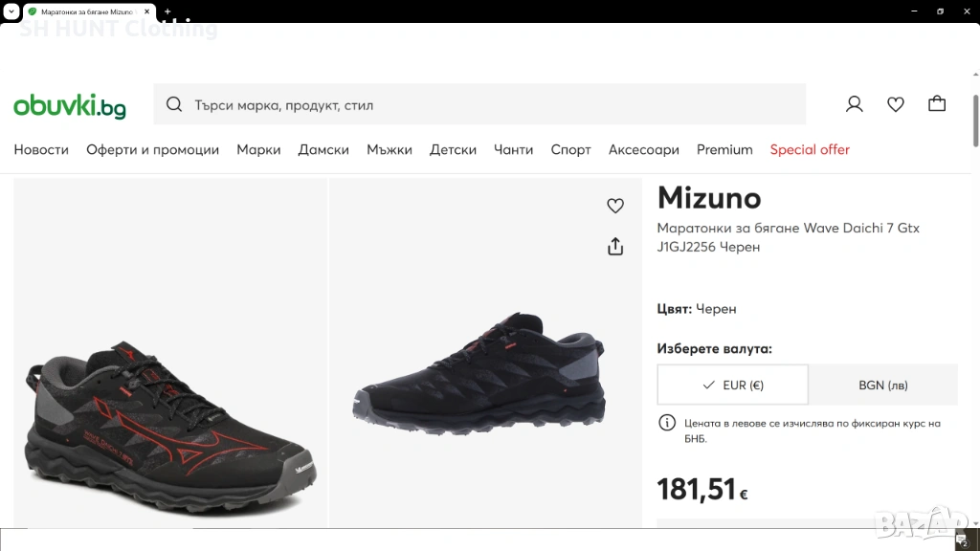Image resolution: width=980 pixels, height=551 pixels.
Task: Click the share product icon
Action: 615,247
